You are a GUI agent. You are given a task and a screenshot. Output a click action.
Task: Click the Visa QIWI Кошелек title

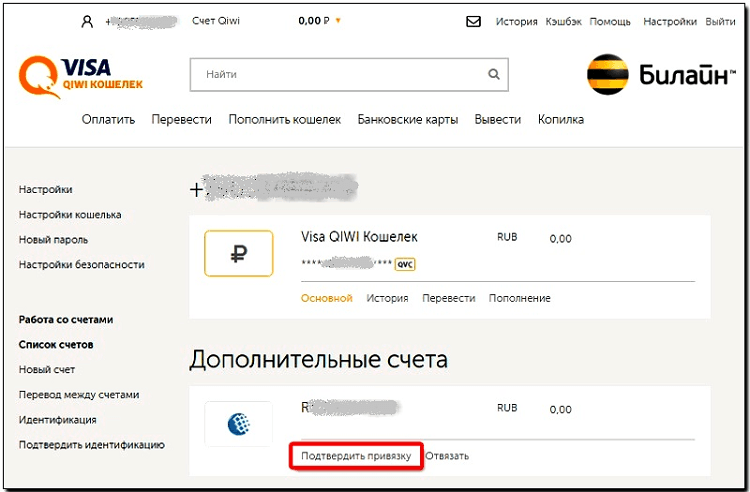point(359,237)
